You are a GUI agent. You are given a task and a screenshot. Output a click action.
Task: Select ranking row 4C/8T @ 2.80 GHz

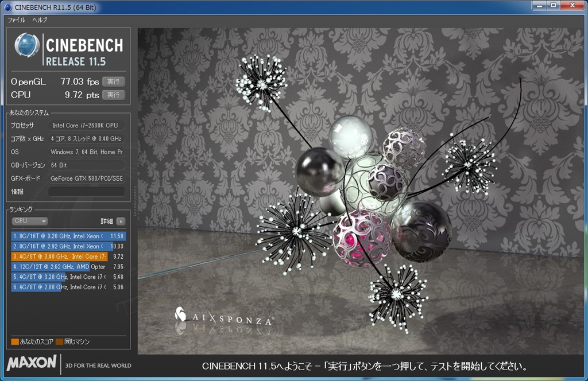[68, 287]
